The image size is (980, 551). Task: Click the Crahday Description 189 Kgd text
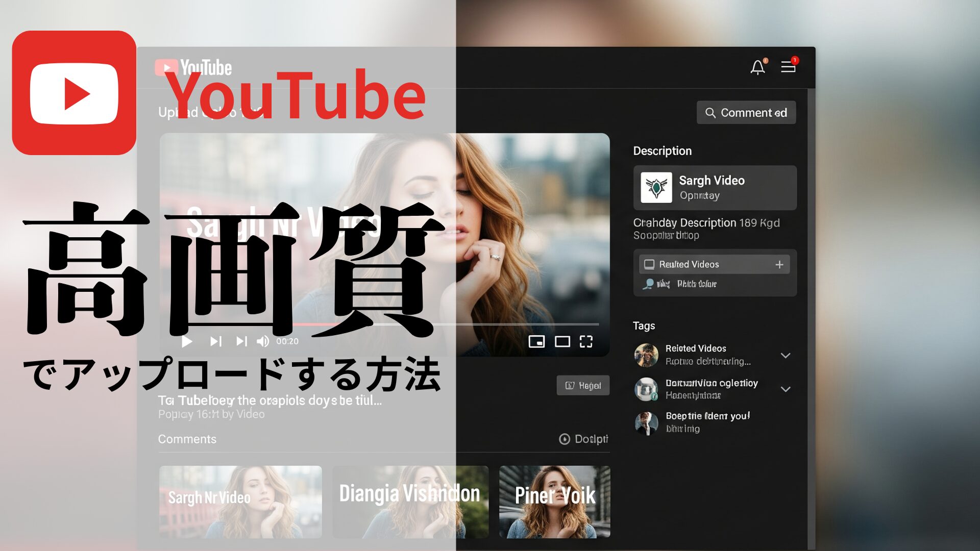(706, 223)
